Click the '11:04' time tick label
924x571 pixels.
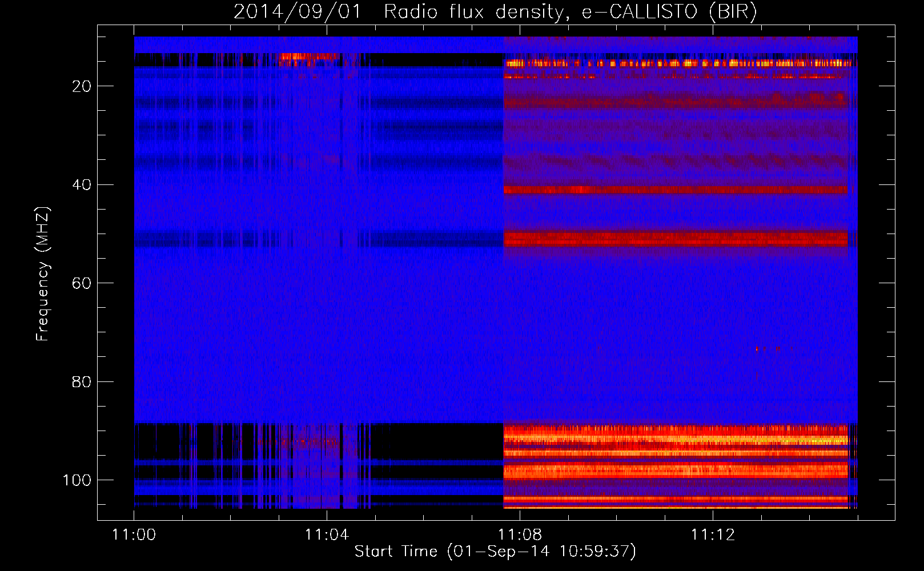(x=327, y=534)
